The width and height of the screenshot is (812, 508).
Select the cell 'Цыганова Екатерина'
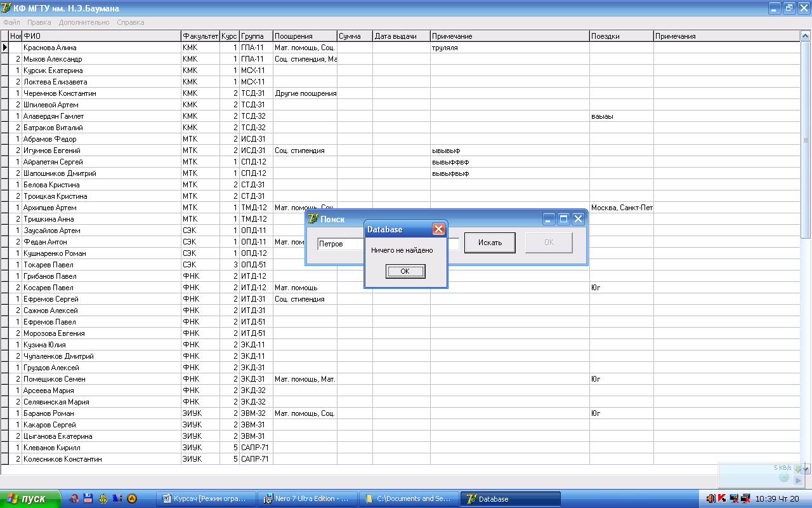pos(101,436)
